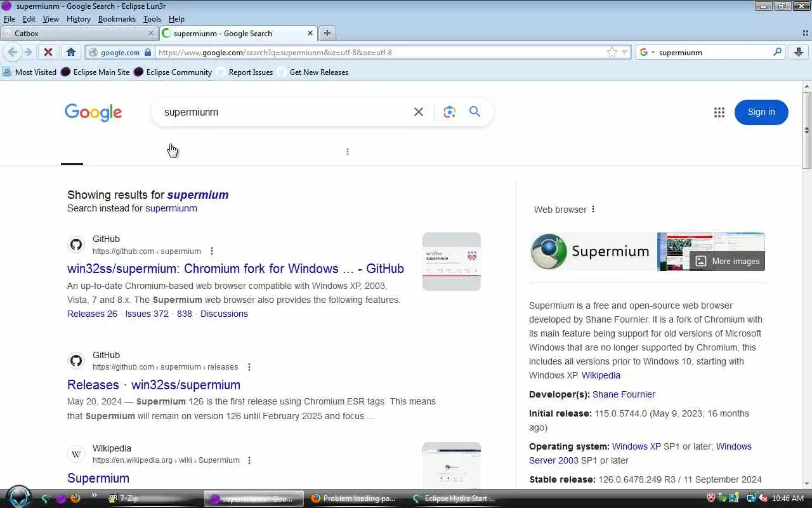Image resolution: width=812 pixels, height=508 pixels.
Task: Open the Eclipse Community bookmark
Action: [173, 72]
